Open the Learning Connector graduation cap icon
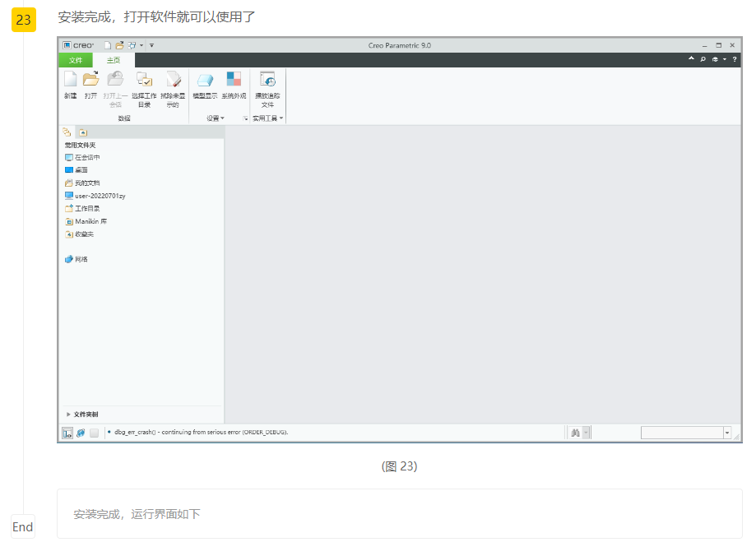Screen dimensions: 756x556 click(x=715, y=59)
